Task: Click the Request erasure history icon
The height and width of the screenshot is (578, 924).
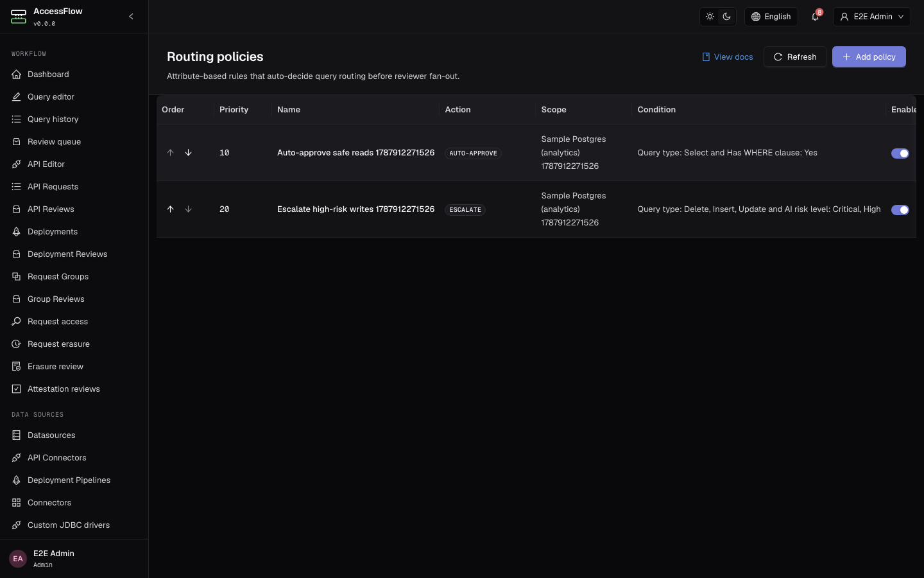Action: (x=17, y=344)
